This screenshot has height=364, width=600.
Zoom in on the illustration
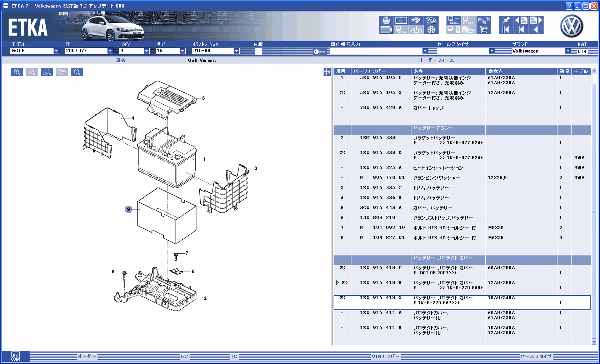[17, 72]
